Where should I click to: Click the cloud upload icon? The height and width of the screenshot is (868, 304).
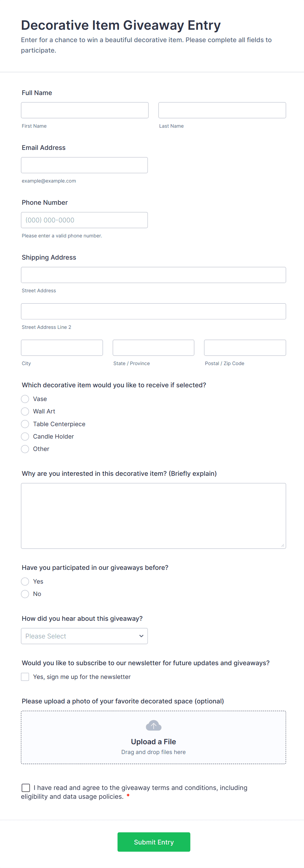point(154,726)
